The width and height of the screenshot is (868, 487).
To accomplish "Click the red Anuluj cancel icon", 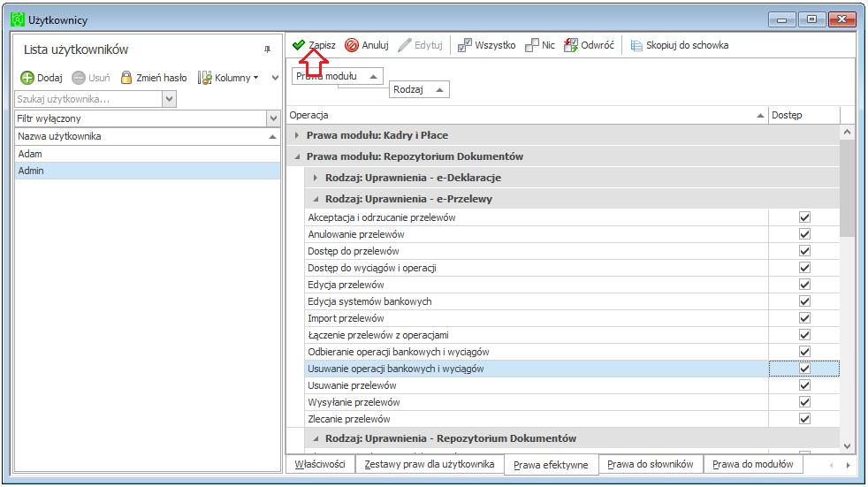I will pyautogui.click(x=352, y=45).
